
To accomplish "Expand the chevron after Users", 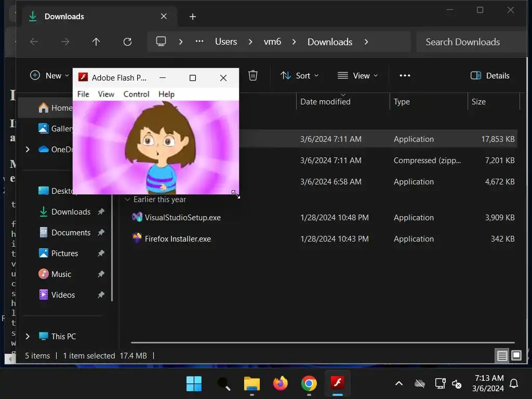I will [250, 42].
